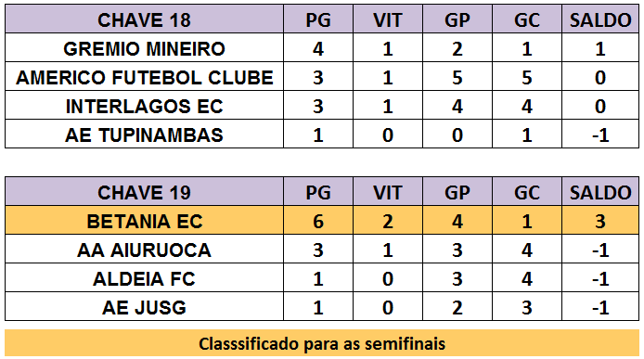Screen dimensions: 644x359
Task: Select the ALDEIA FC team cell
Action: tap(144, 277)
